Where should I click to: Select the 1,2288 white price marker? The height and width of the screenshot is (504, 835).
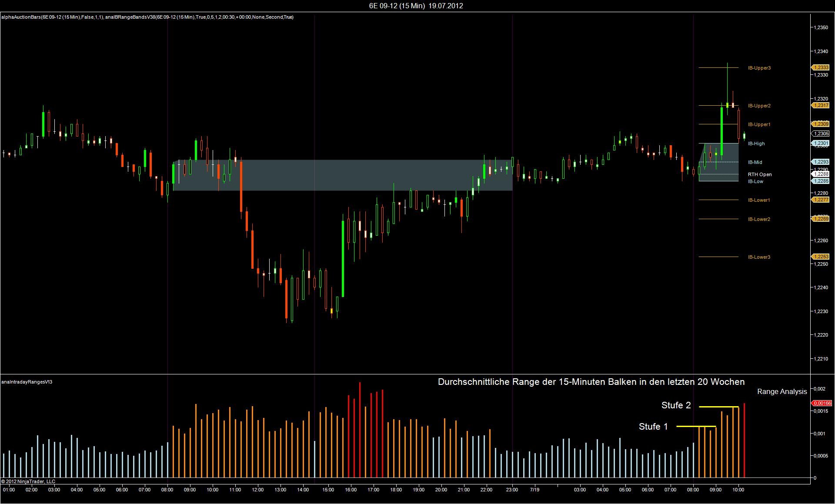pos(821,174)
